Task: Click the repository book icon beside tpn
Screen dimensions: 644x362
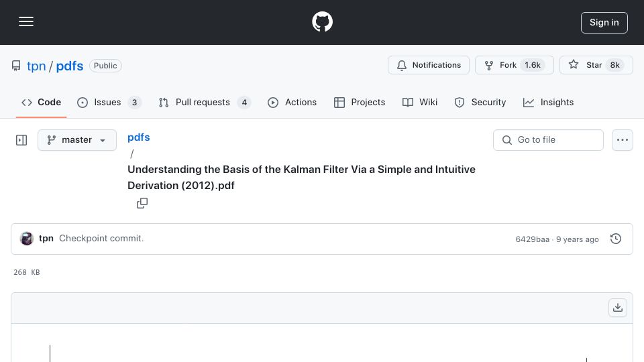Action: click(16, 66)
